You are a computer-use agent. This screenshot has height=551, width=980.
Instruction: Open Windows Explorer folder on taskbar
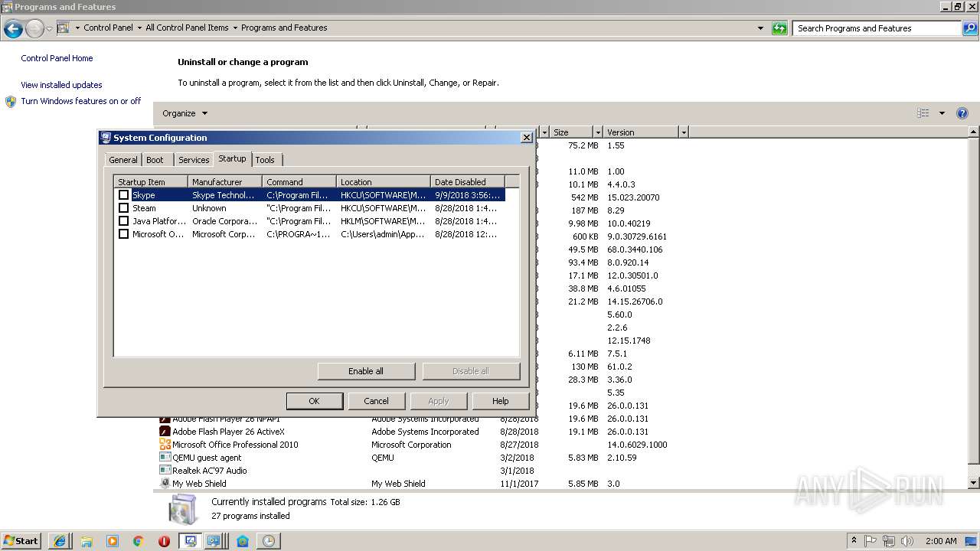click(x=87, y=541)
